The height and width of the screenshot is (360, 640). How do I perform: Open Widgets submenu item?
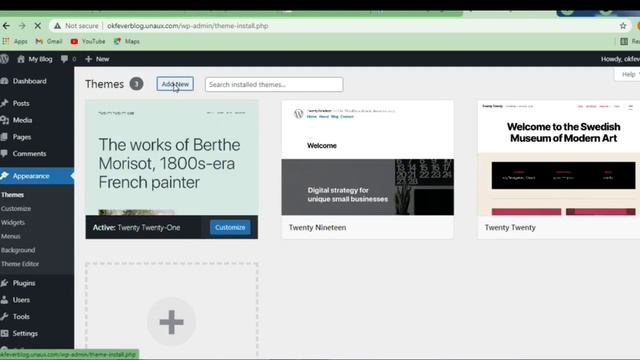13,222
